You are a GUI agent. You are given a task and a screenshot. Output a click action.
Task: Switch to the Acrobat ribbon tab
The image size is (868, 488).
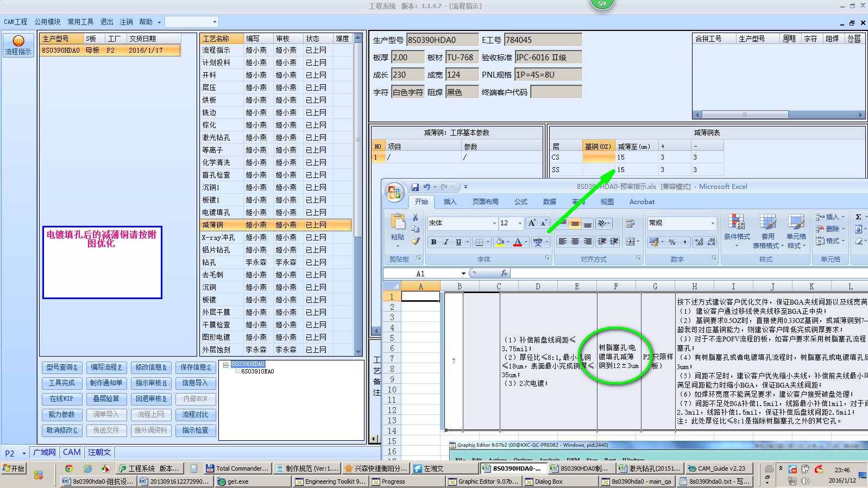point(642,201)
